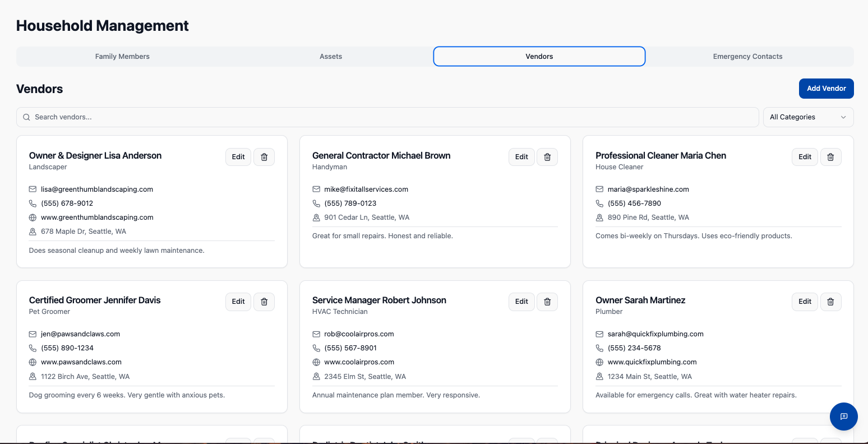The width and height of the screenshot is (868, 444).
Task: Edit the Maria Chen vendor card
Action: pyautogui.click(x=805, y=157)
